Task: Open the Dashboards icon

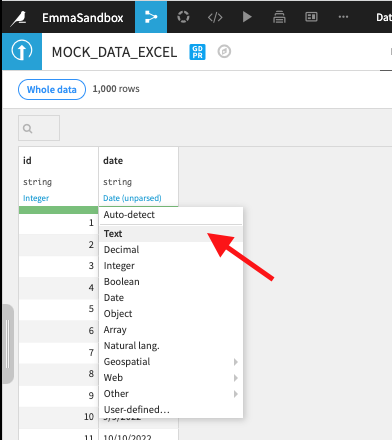Action: click(311, 17)
